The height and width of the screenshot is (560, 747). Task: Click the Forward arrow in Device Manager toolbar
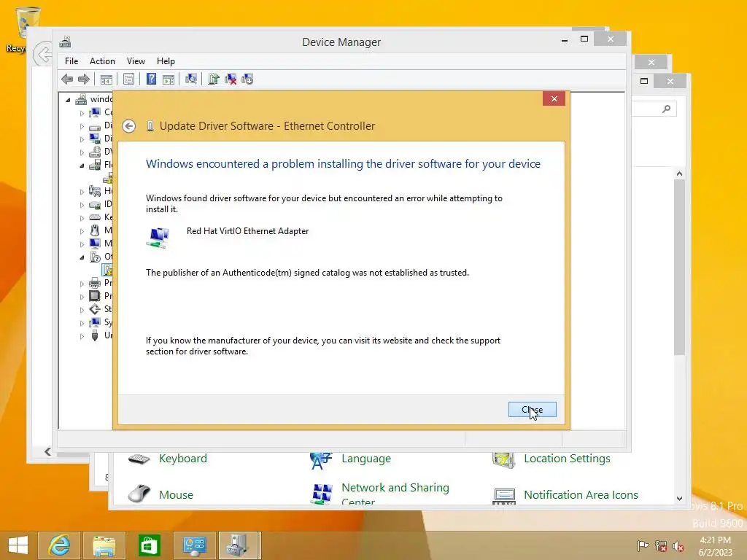pos(84,79)
